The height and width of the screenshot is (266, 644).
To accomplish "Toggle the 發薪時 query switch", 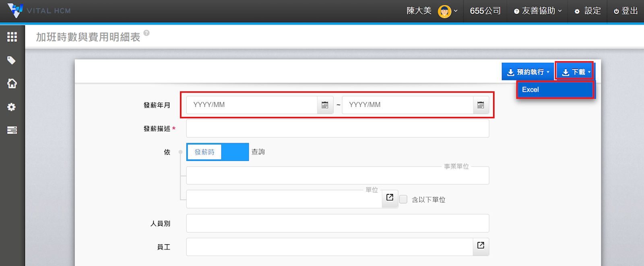I will tap(217, 152).
